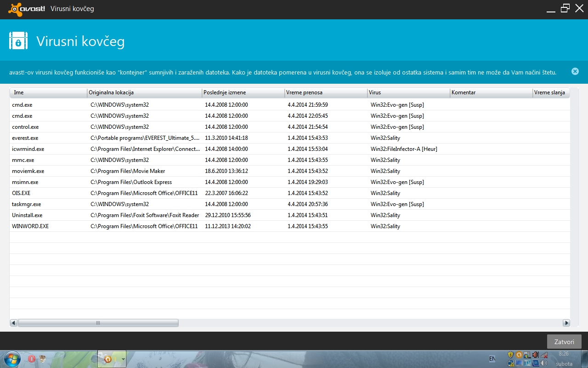Click the virus chest icon in header
The height and width of the screenshot is (368, 588).
[x=18, y=40]
